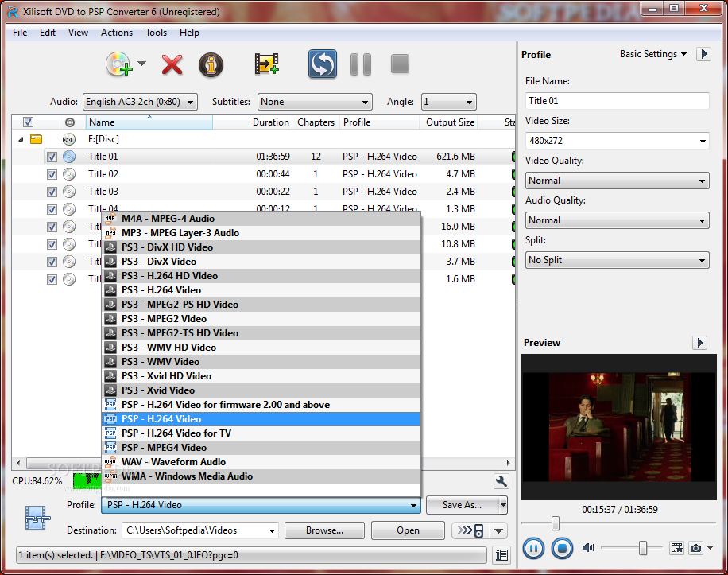Open the Angle dropdown
728x575 pixels.
[x=448, y=102]
